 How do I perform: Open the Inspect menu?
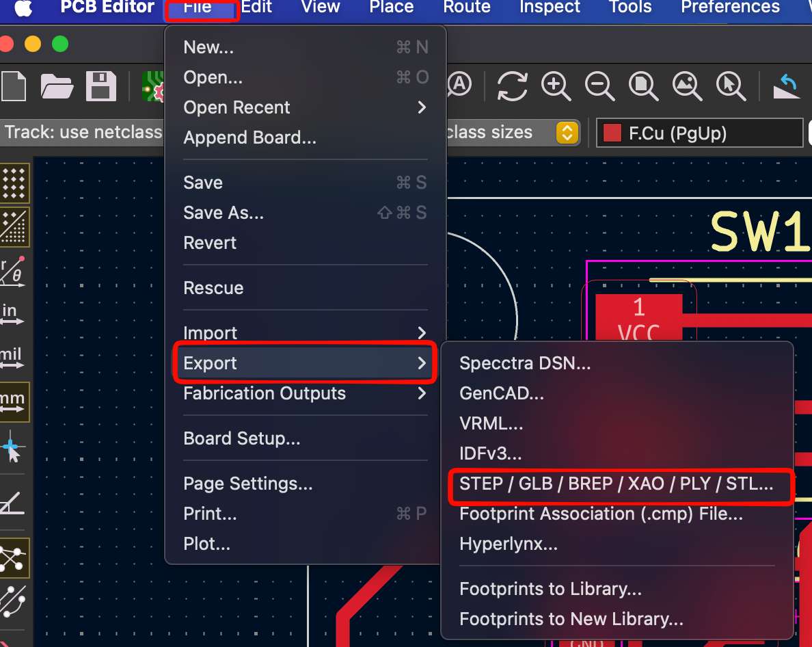(x=550, y=8)
